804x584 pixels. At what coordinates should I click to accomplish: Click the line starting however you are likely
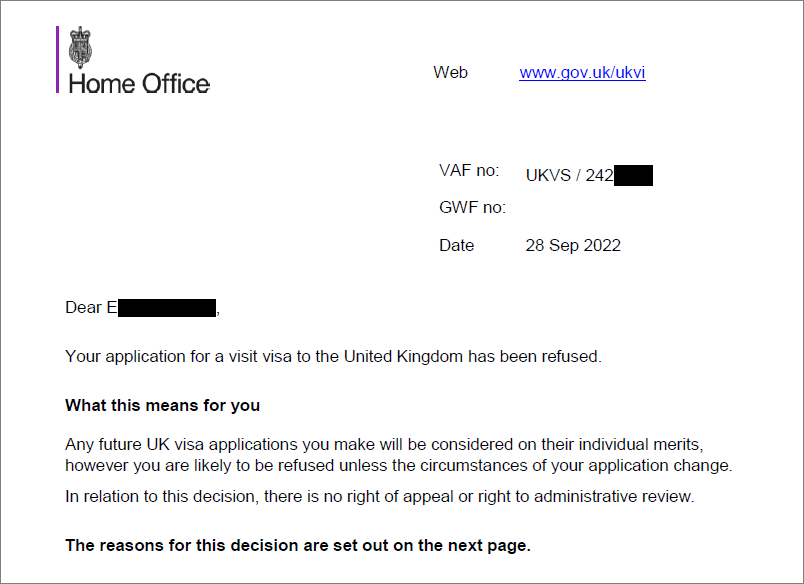point(399,466)
